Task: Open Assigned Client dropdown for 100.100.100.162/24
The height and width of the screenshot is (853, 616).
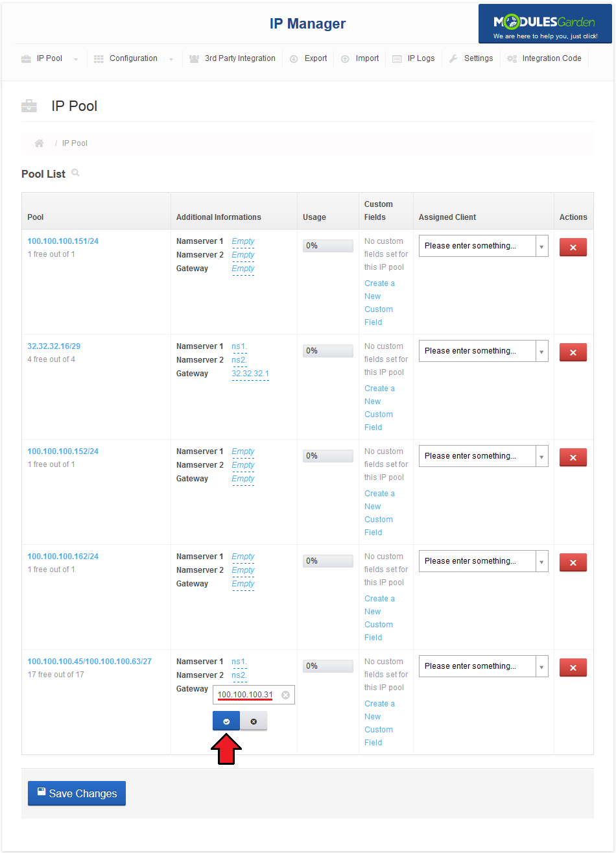Action: (484, 561)
